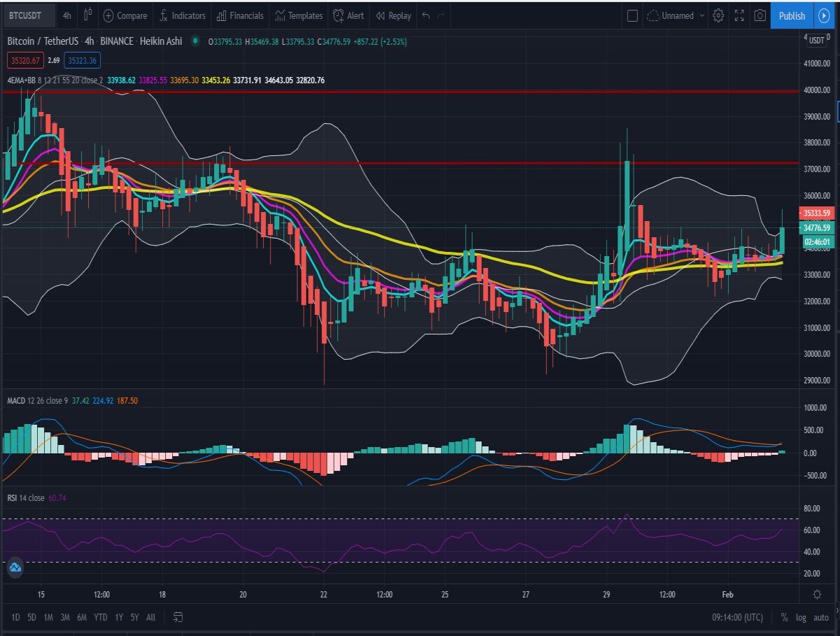Open the USDT currency selector
This screenshot has height=636, width=840.
point(816,41)
